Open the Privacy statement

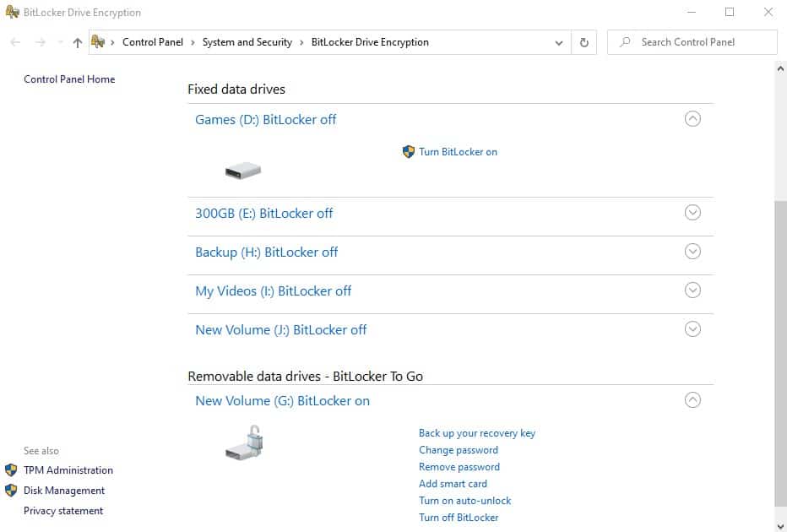tap(63, 511)
